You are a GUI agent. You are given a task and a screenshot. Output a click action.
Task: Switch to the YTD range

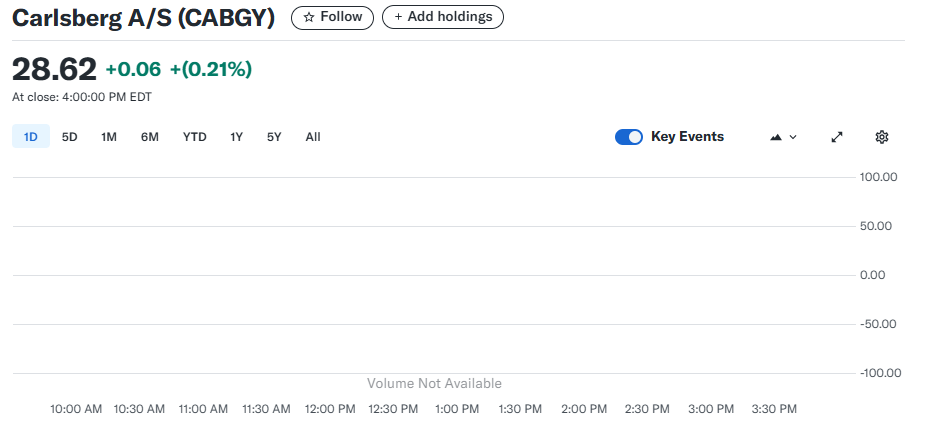pos(194,137)
